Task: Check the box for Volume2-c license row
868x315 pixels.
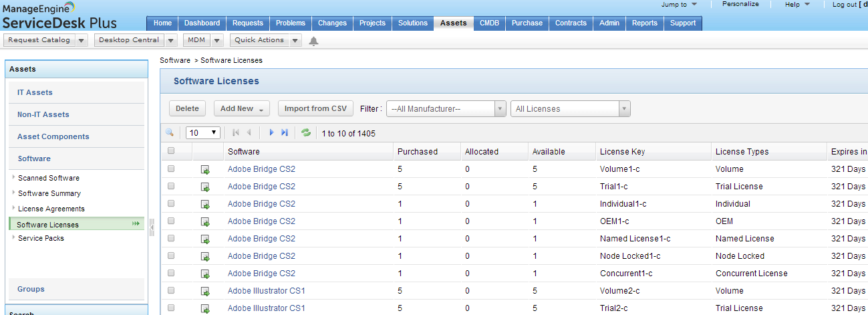Action: (171, 290)
